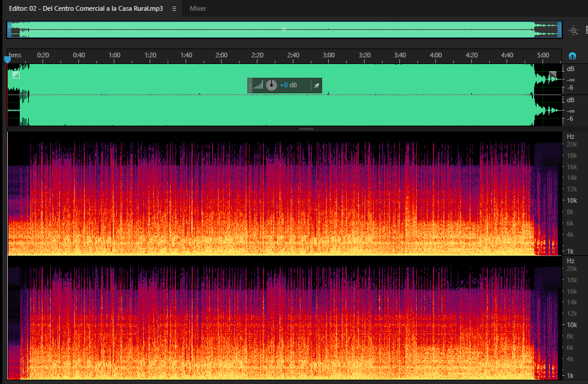Click the bottom spectrogram Hz scale label
588x384 pixels.
coord(571,261)
